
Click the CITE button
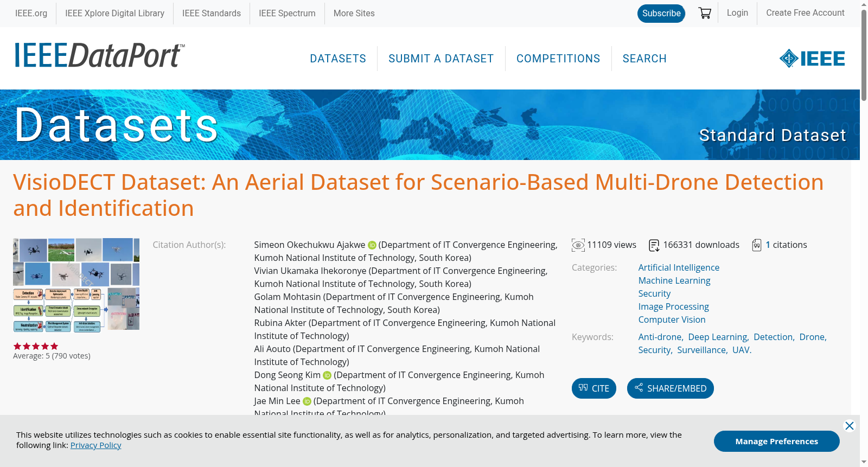point(594,388)
